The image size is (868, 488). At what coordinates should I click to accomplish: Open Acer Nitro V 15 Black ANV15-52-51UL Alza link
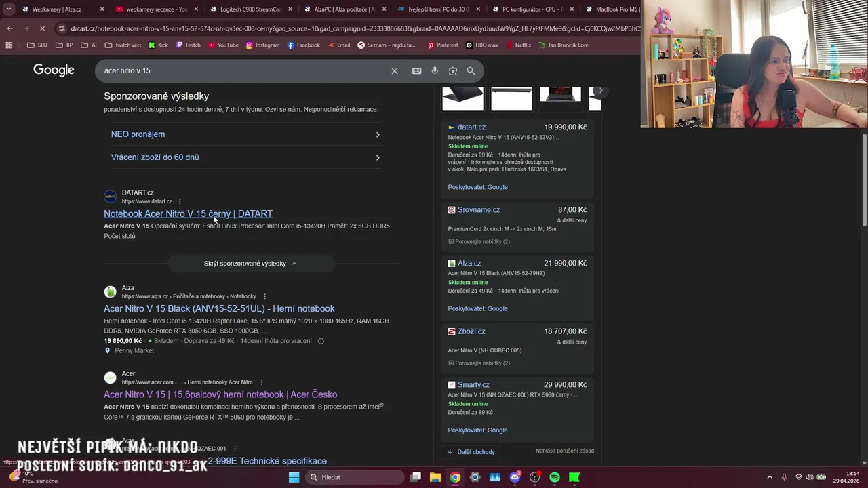click(219, 308)
